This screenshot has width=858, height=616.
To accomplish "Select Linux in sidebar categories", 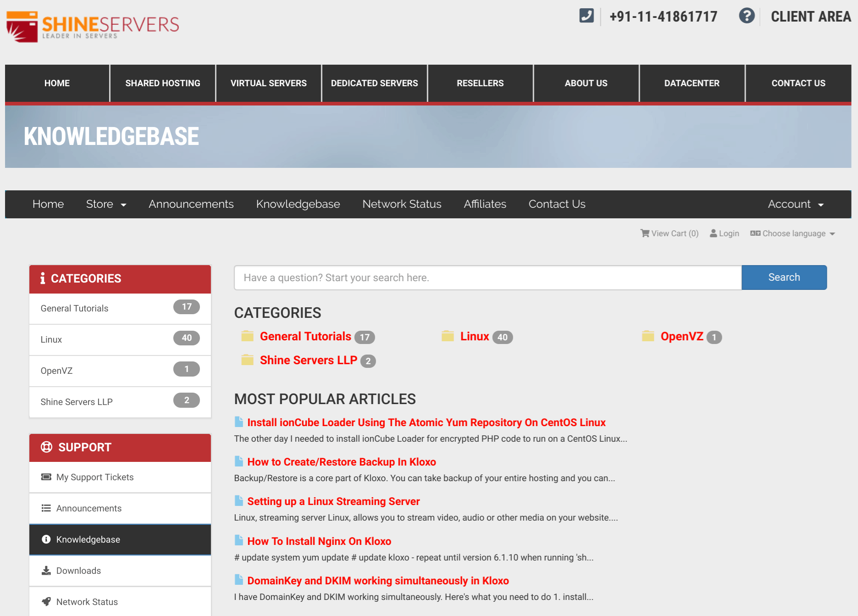I will [120, 339].
